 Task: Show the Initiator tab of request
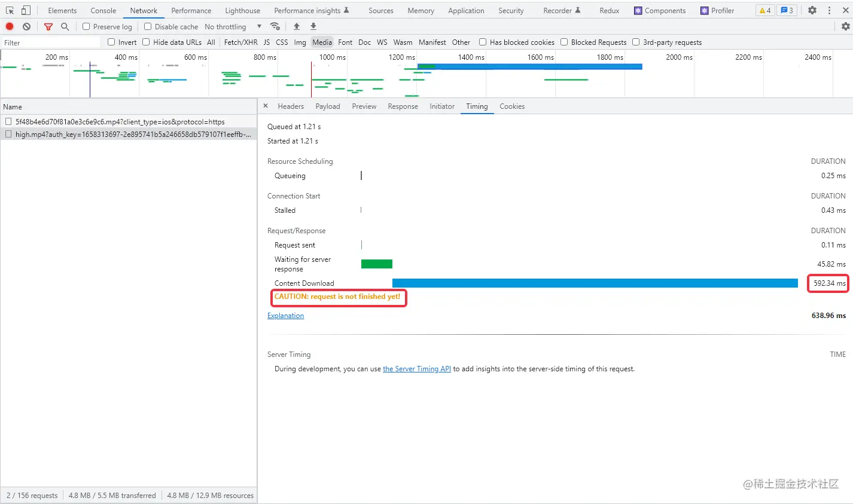pos(442,106)
